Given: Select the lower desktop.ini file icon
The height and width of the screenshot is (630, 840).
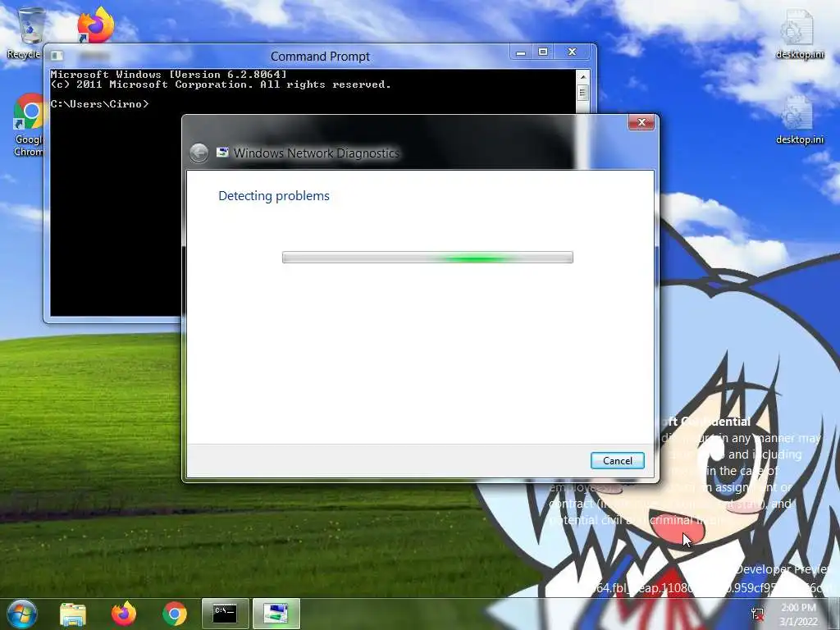Looking at the screenshot, I should click(799, 120).
